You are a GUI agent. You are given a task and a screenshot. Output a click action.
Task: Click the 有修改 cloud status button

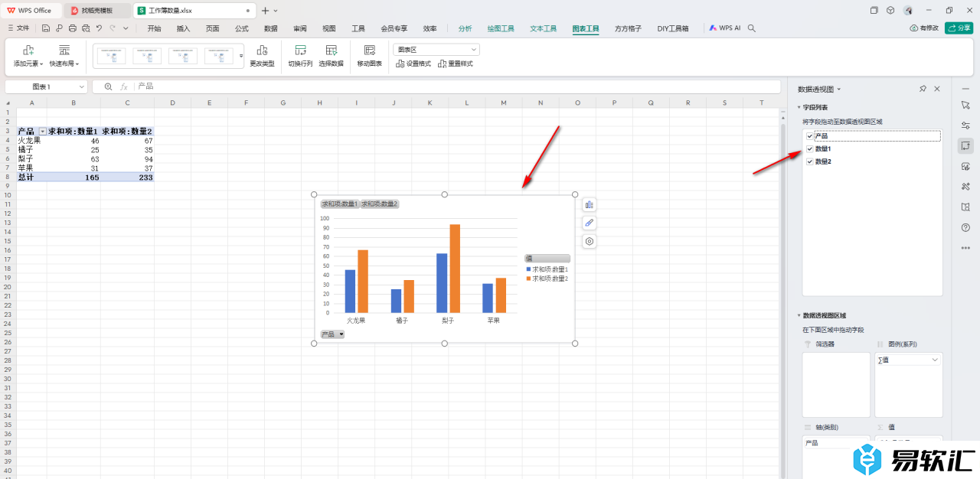pyautogui.click(x=924, y=28)
